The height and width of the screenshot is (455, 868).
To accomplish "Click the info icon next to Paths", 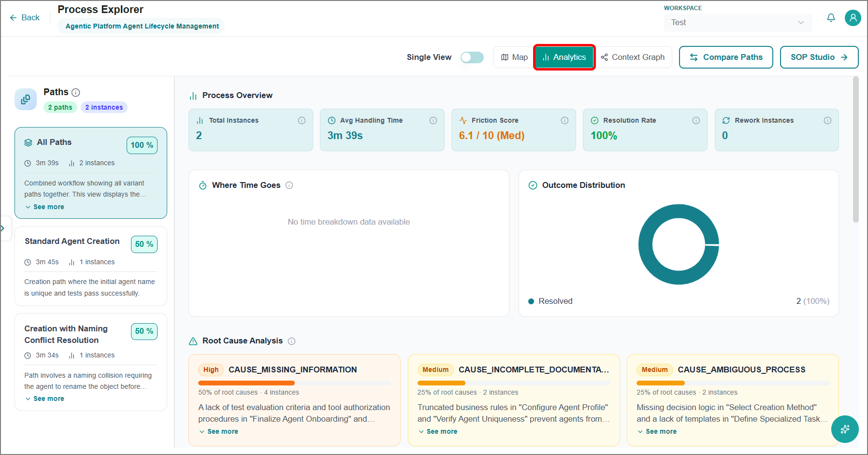I will point(76,92).
